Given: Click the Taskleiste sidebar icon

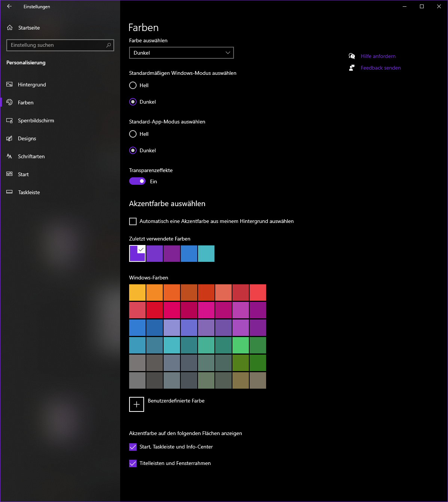Looking at the screenshot, I should coord(10,192).
